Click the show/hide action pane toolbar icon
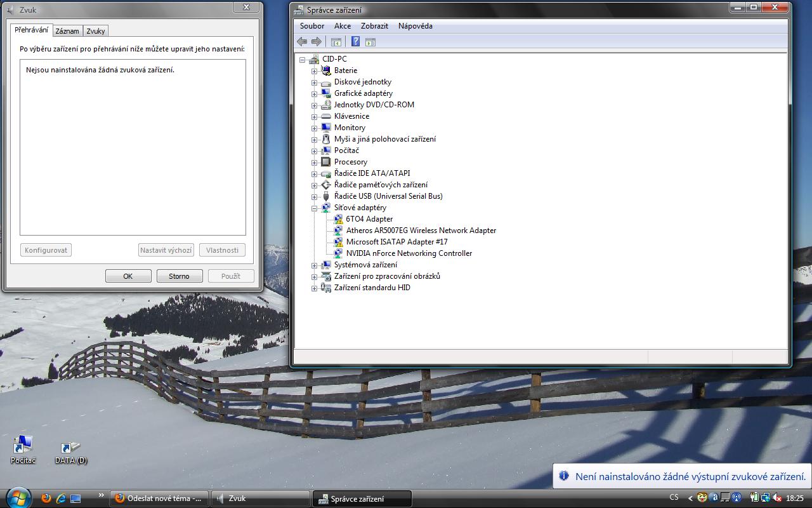The width and height of the screenshot is (812, 508). (x=370, y=42)
